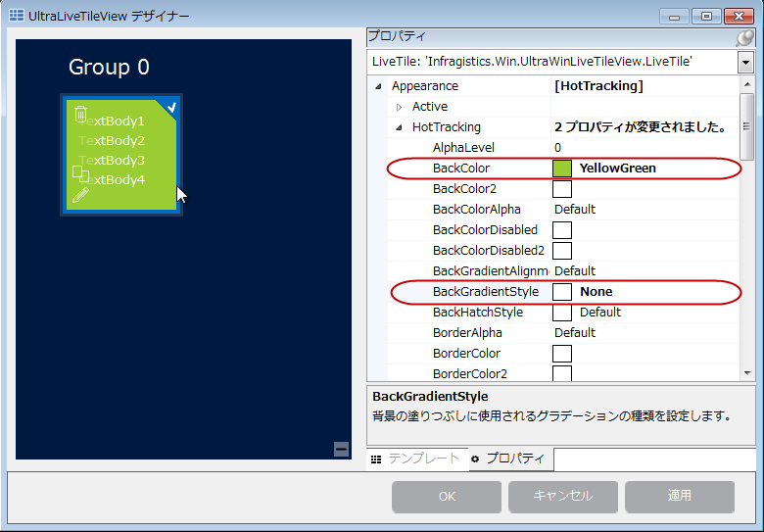Click the trash icon on the tile

coord(81,114)
